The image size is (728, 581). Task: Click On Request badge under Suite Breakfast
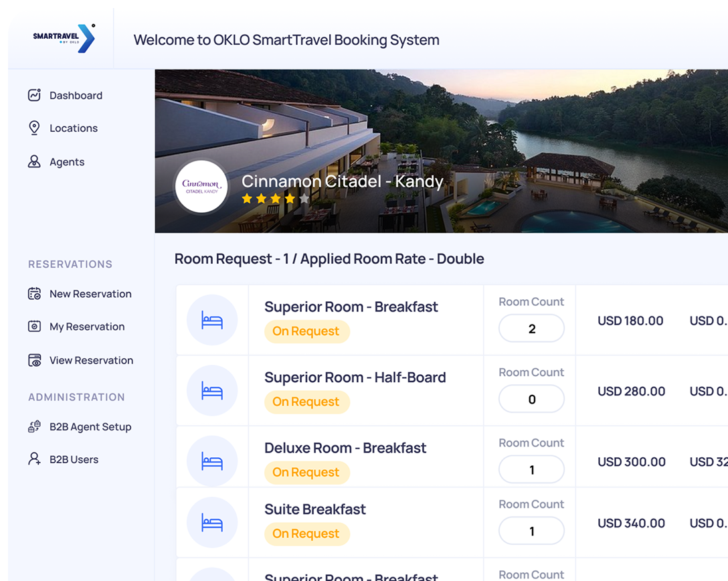click(x=307, y=533)
